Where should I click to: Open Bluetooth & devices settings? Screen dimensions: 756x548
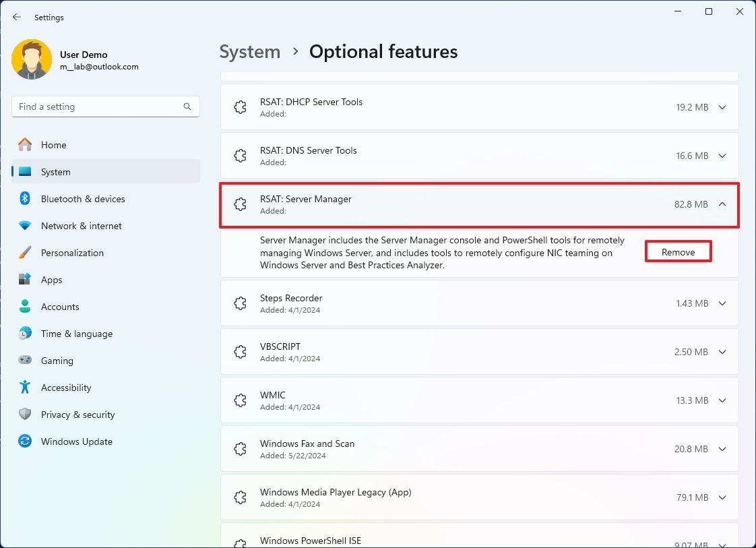coord(82,198)
